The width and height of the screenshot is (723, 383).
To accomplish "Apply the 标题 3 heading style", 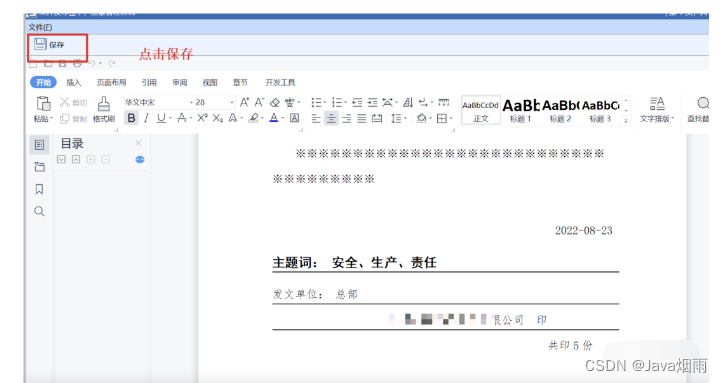I will pos(600,111).
